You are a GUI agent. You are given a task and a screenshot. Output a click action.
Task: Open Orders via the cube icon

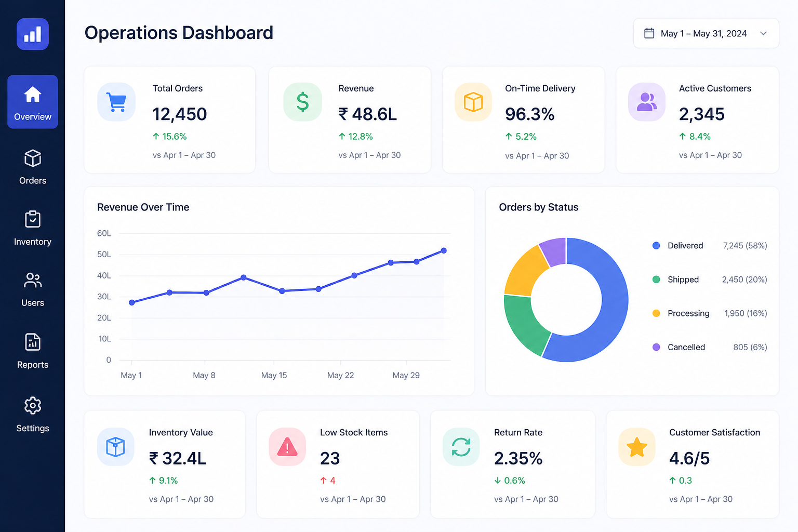point(33,158)
